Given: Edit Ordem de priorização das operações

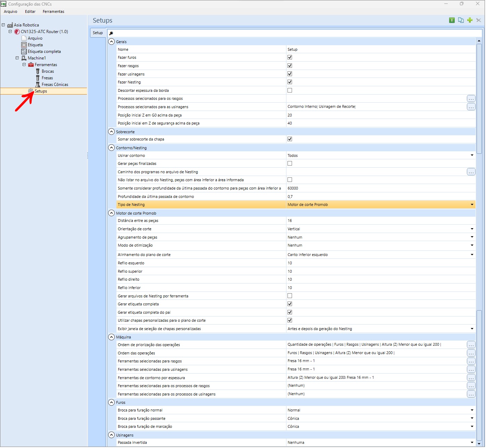Looking at the screenshot, I should (472, 345).
